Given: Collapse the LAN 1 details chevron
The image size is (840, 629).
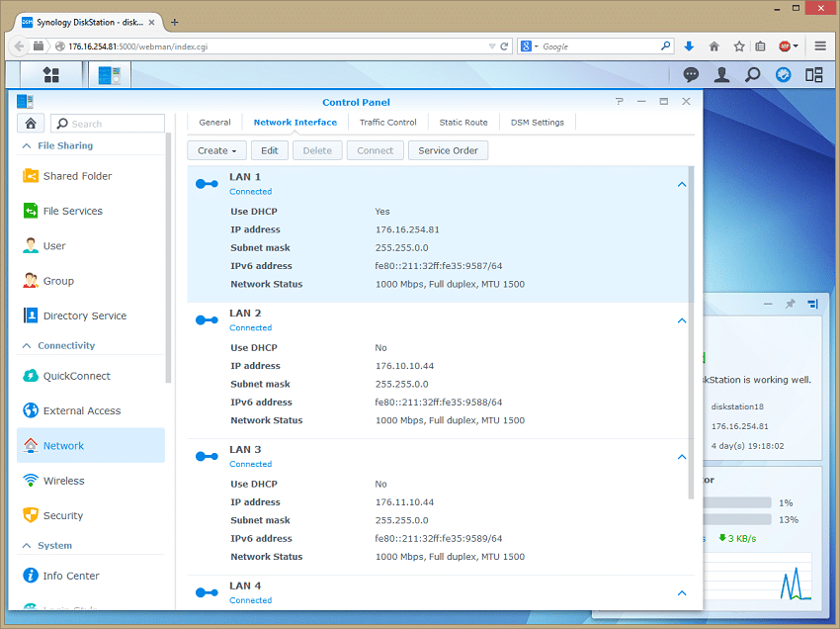Looking at the screenshot, I should click(682, 185).
